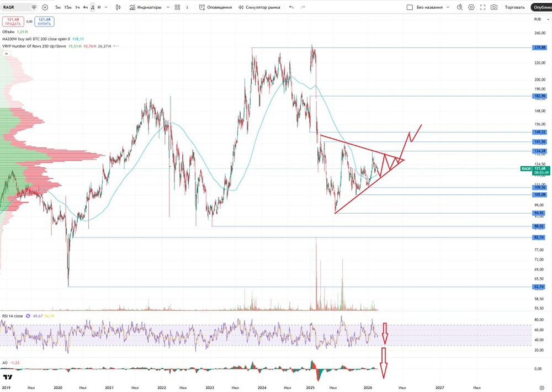Click the plus icon to add a symbol
552x392 pixels.
click(45, 7)
